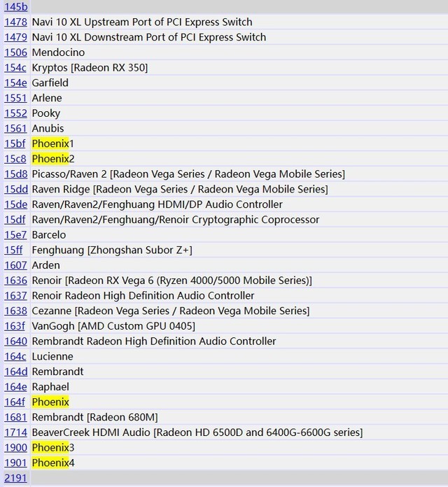Click the 'BeaverCreek HDMI Audio' description
Screen dimensions: 448x487
tap(197, 433)
